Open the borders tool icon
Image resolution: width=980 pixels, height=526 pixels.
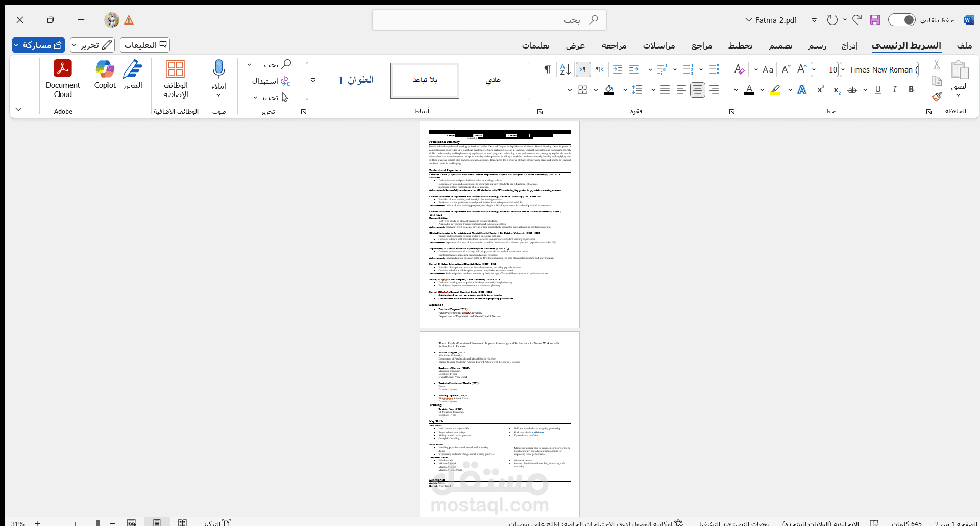point(582,90)
